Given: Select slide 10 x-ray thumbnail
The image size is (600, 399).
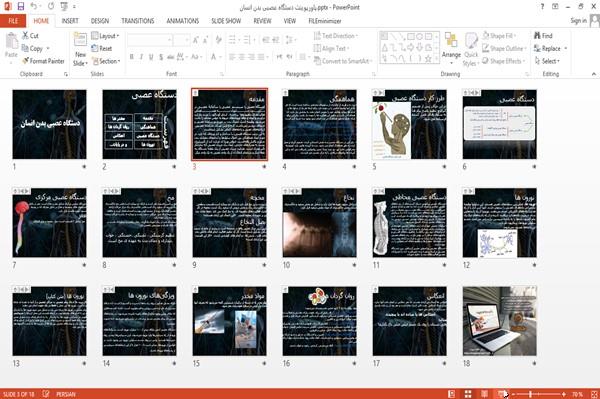Looking at the screenshot, I should click(x=320, y=223).
